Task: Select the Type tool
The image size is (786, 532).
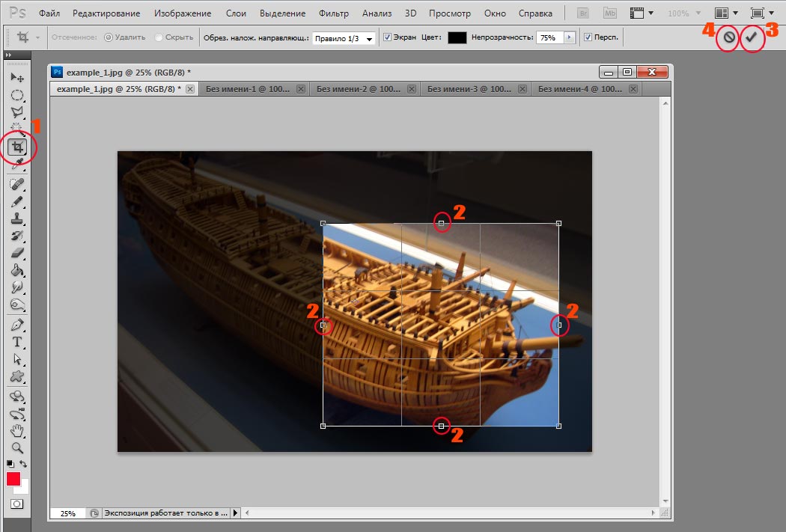Action: (x=16, y=343)
